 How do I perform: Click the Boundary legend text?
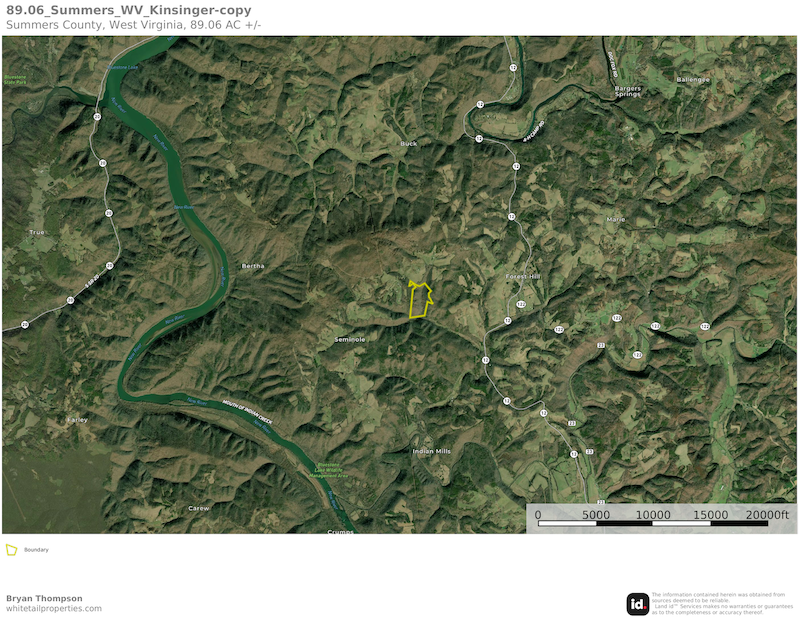(x=36, y=550)
